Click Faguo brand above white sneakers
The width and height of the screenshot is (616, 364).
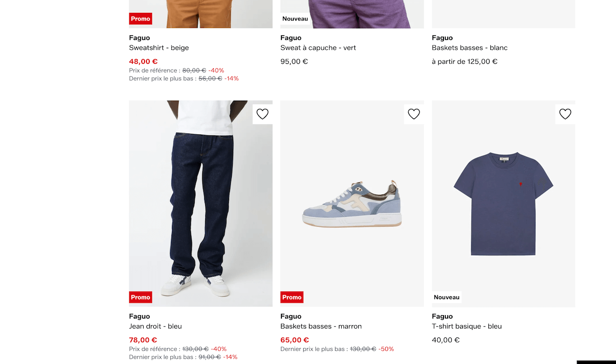442,37
